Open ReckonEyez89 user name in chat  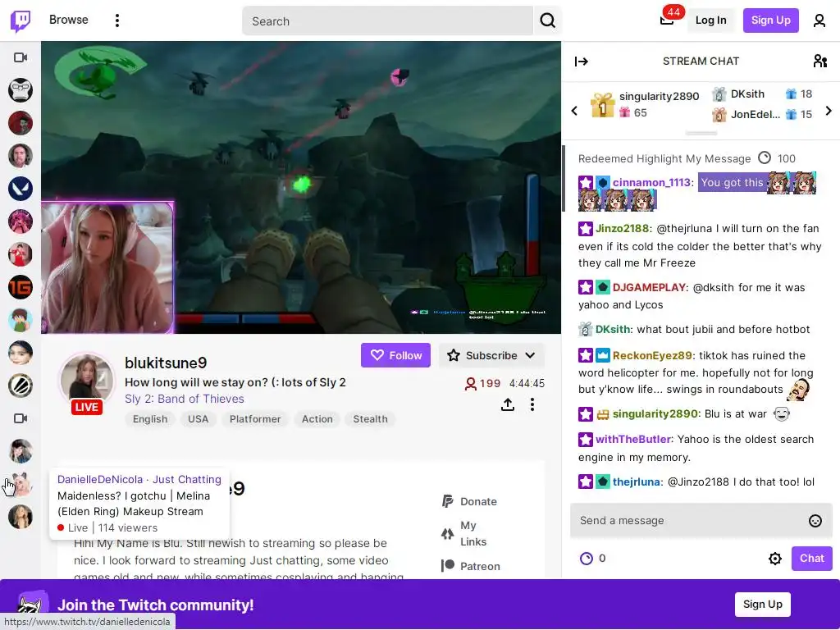point(652,356)
